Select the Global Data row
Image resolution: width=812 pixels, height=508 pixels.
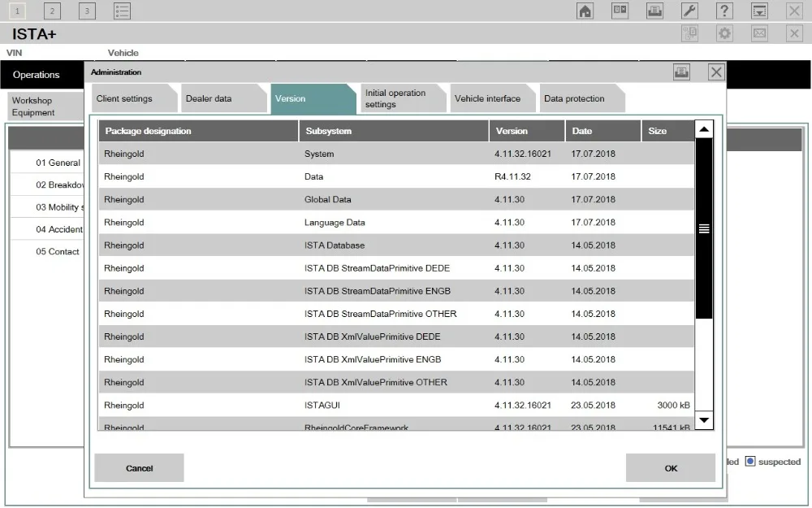pyautogui.click(x=396, y=200)
